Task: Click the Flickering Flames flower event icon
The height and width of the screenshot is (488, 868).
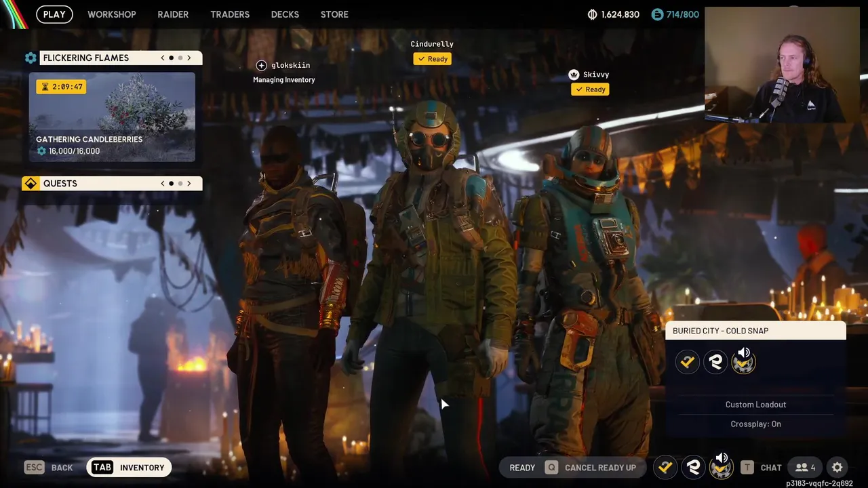Action: (x=31, y=58)
